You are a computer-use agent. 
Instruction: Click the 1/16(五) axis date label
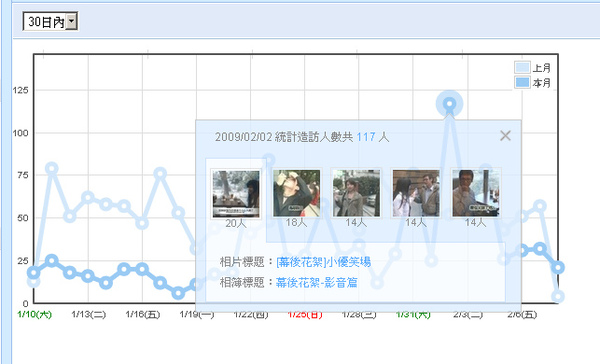[x=143, y=314]
